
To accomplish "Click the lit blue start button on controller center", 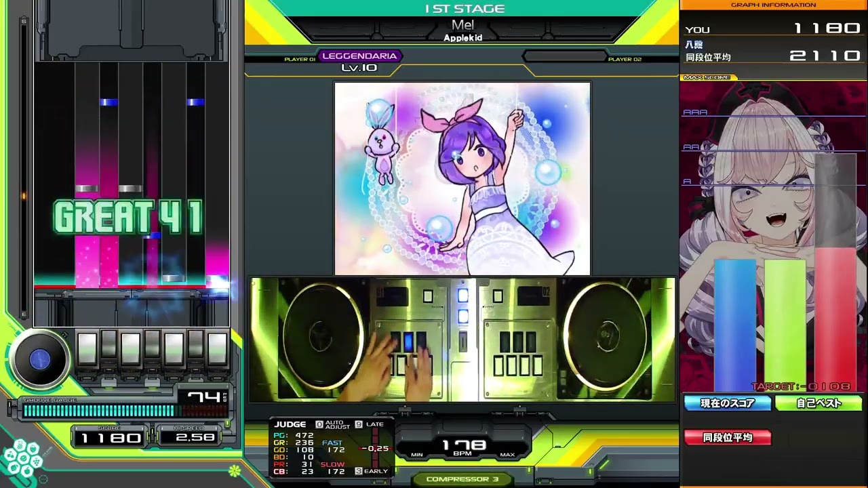I will pyautogui.click(x=462, y=296).
